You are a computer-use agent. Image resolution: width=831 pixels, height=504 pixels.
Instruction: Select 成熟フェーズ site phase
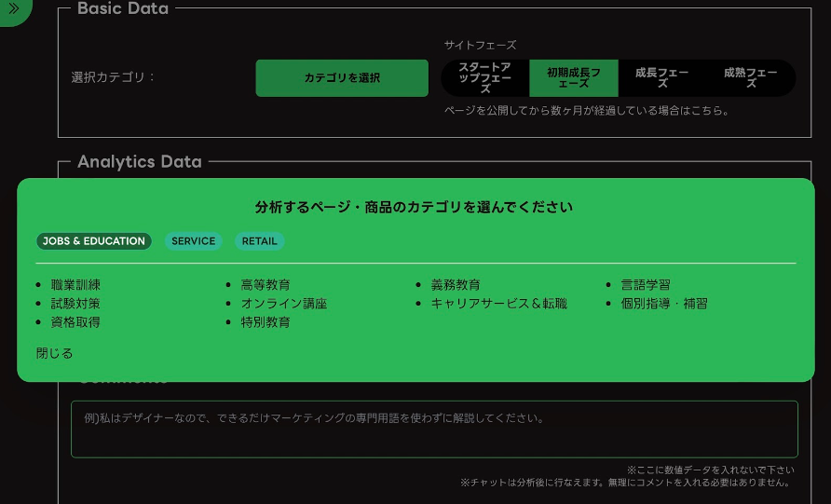[x=751, y=78]
